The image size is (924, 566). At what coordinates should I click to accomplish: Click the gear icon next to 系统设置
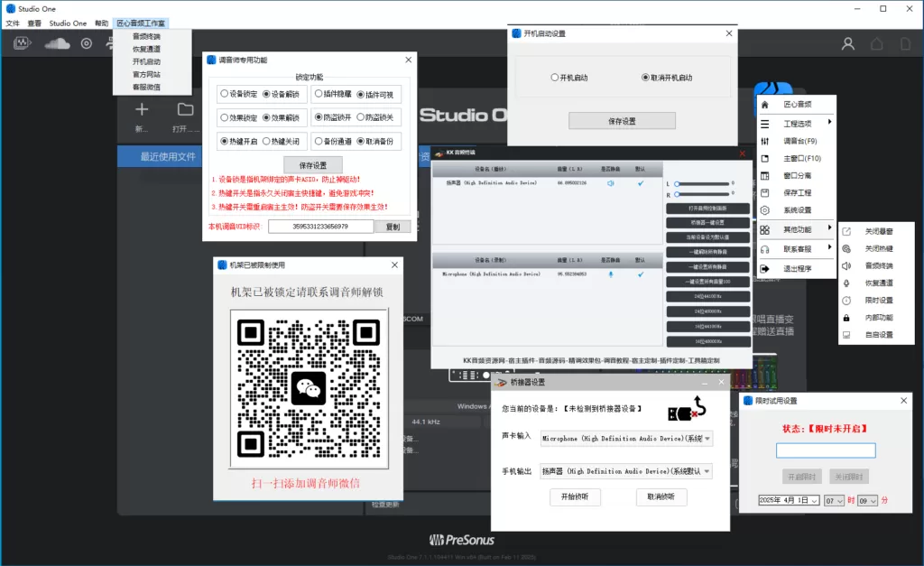click(765, 210)
